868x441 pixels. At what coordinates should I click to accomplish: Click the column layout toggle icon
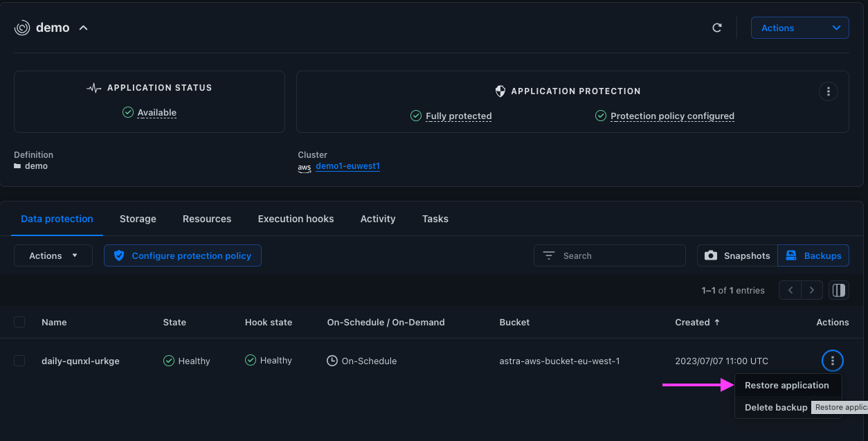click(x=839, y=290)
